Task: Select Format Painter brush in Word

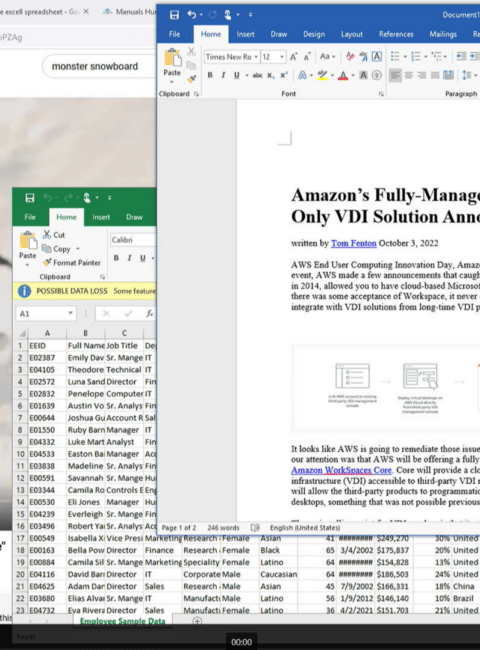Action: [x=191, y=79]
